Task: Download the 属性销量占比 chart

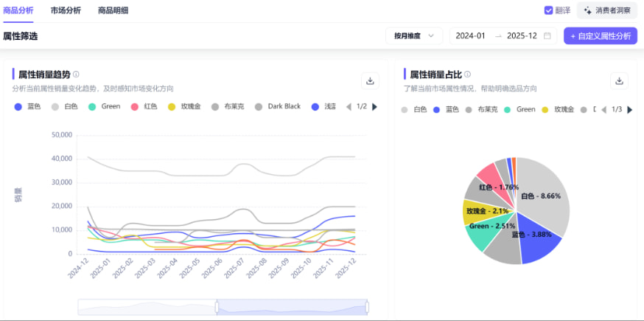Action: coord(620,80)
